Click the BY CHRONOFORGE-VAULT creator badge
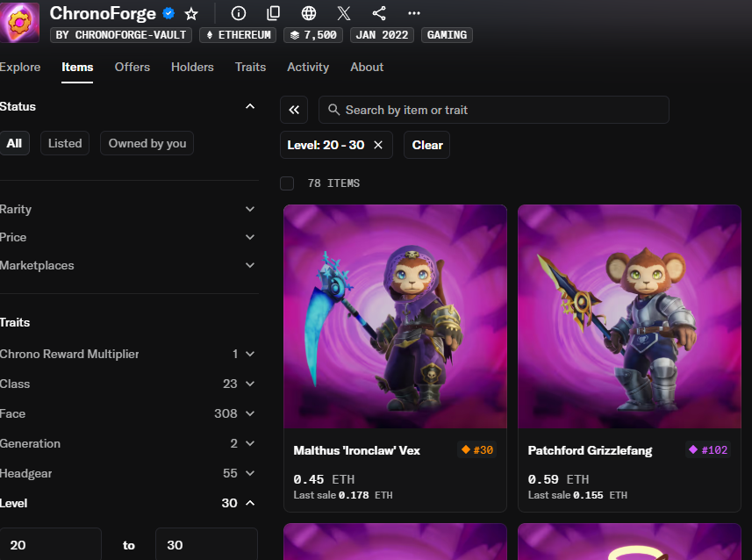 coord(121,35)
